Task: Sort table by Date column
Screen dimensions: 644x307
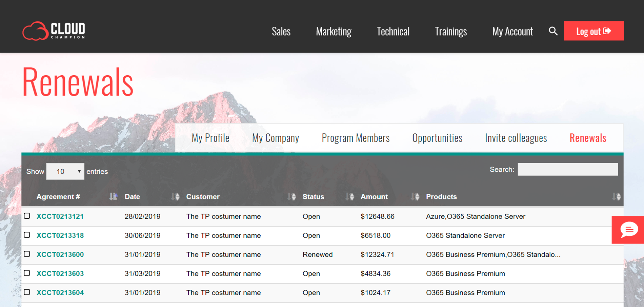Action: 132,197
